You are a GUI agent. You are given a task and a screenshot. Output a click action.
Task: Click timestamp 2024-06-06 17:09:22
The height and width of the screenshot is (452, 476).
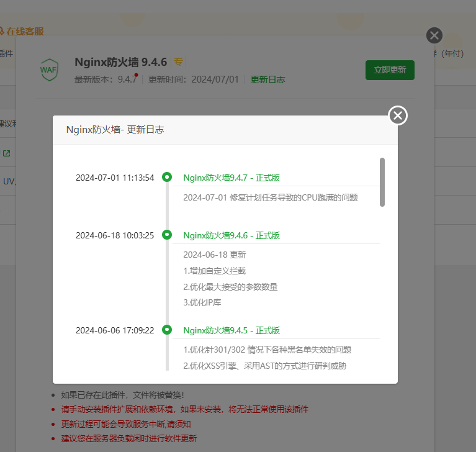[115, 330]
